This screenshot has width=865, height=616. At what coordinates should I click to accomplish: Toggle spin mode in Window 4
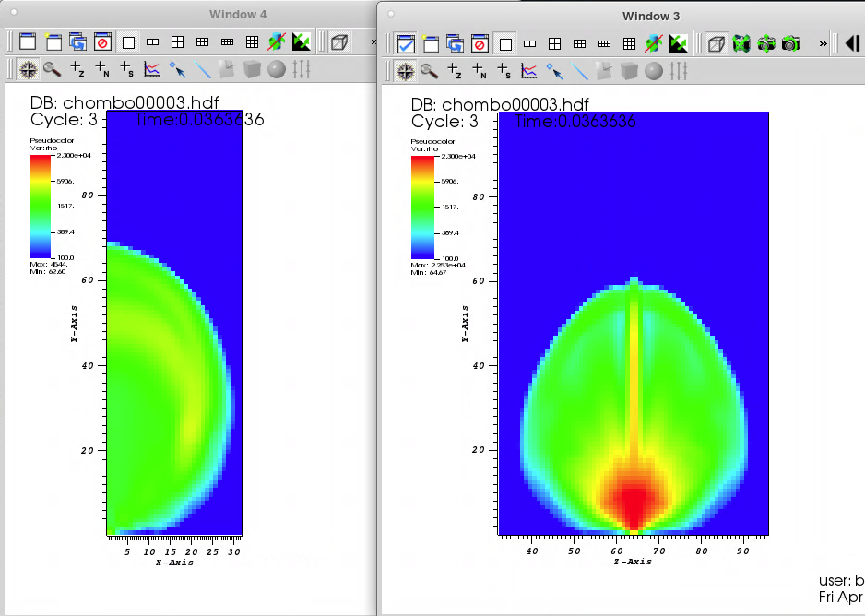[277, 41]
